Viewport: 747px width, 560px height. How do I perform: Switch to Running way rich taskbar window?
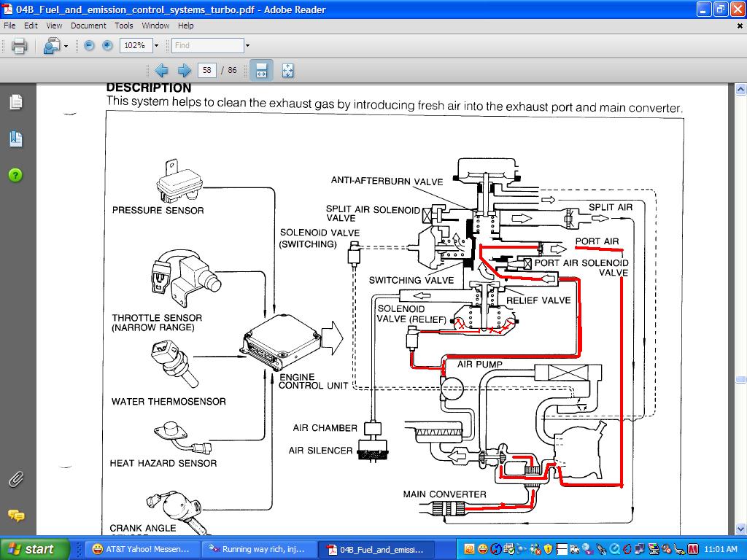click(x=258, y=550)
